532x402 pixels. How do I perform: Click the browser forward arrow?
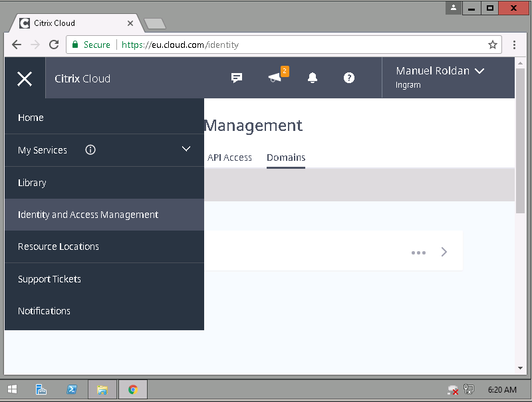35,45
